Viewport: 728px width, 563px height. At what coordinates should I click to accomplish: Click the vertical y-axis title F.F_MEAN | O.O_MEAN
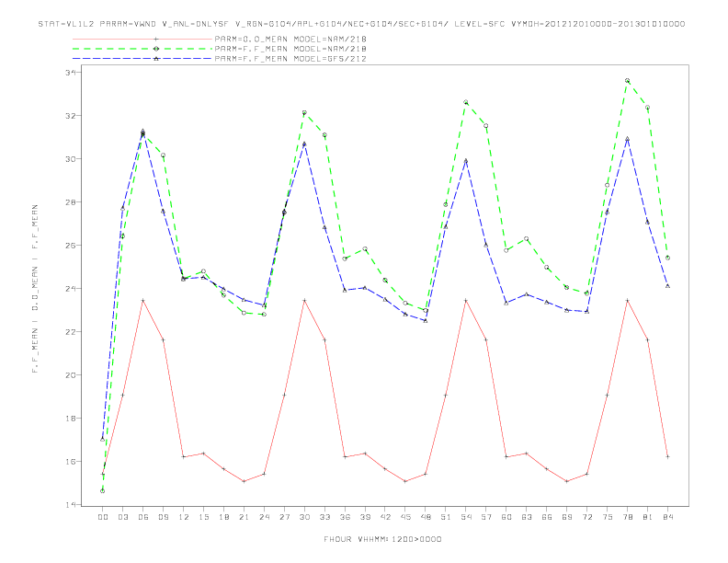(35, 289)
